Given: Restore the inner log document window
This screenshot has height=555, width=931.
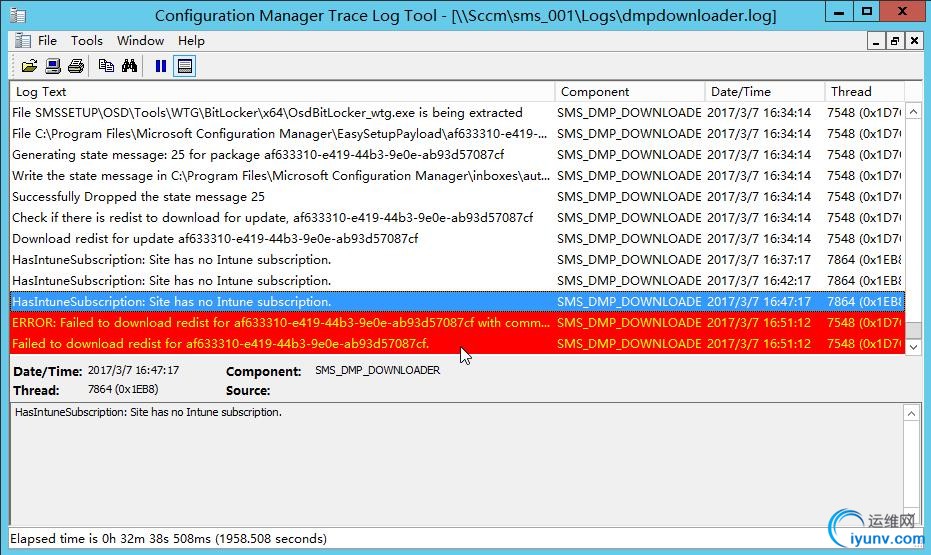Looking at the screenshot, I should 895,41.
